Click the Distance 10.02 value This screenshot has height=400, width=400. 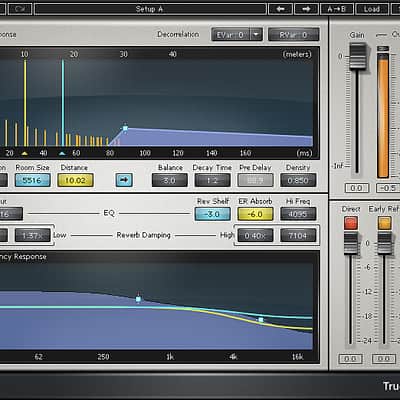[x=75, y=180]
